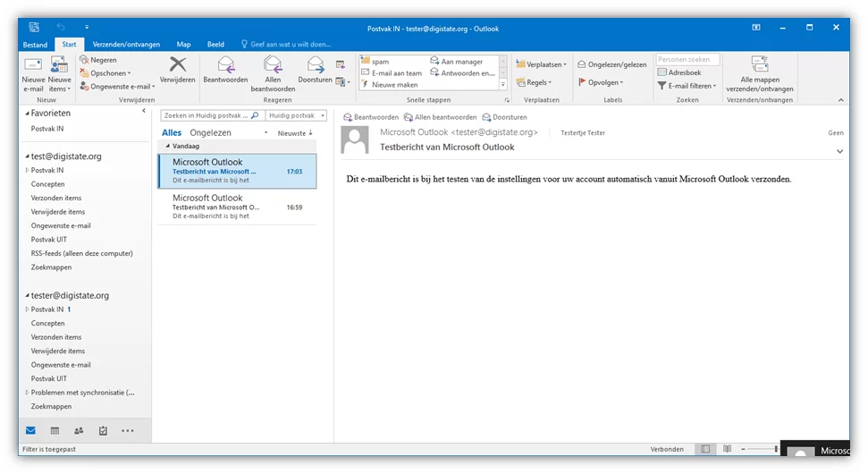The height and width of the screenshot is (474, 868).
Task: Click the Nieuwe maken quick step
Action: 390,85
